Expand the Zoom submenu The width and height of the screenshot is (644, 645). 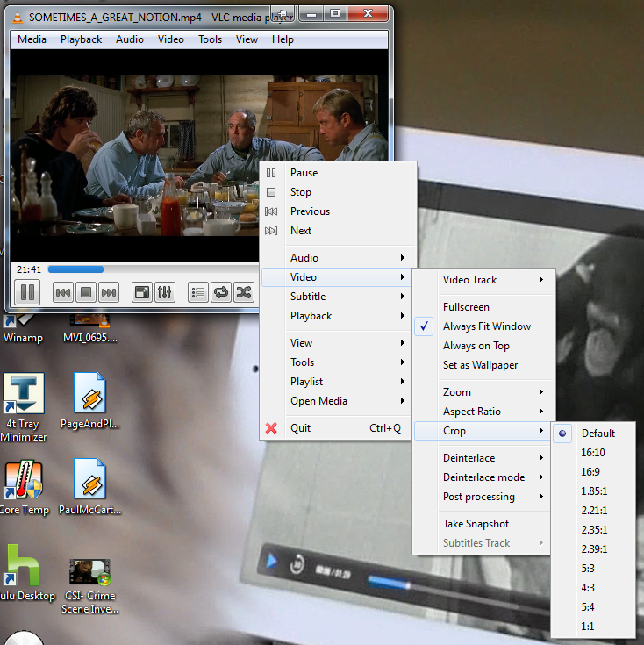(x=484, y=392)
